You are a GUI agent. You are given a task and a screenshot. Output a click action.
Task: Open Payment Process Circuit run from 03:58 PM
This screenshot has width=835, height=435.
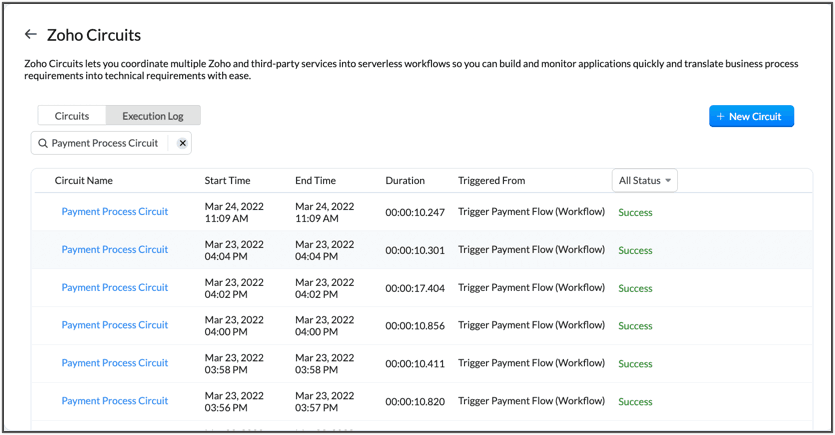click(x=114, y=363)
